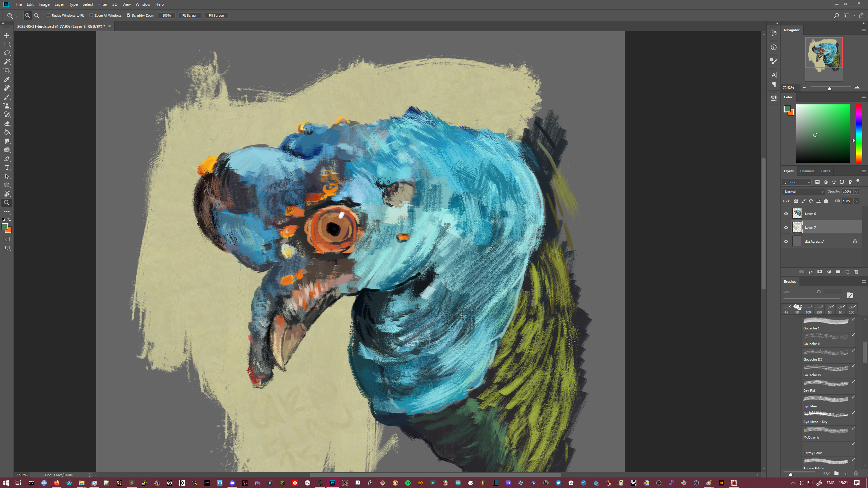Click the hue spectrum slider bar

click(x=859, y=134)
